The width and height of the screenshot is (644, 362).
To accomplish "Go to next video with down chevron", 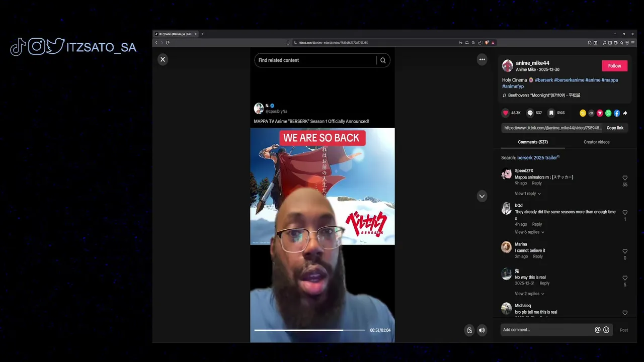I will pyautogui.click(x=482, y=196).
